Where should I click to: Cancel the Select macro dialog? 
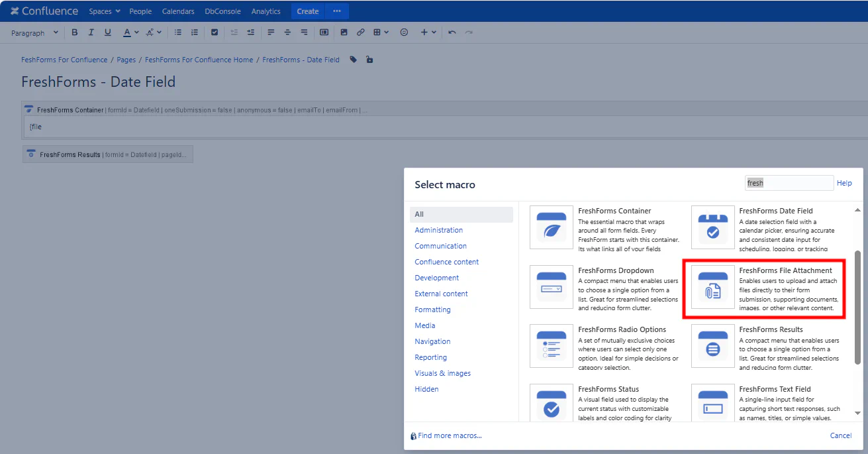click(x=840, y=435)
